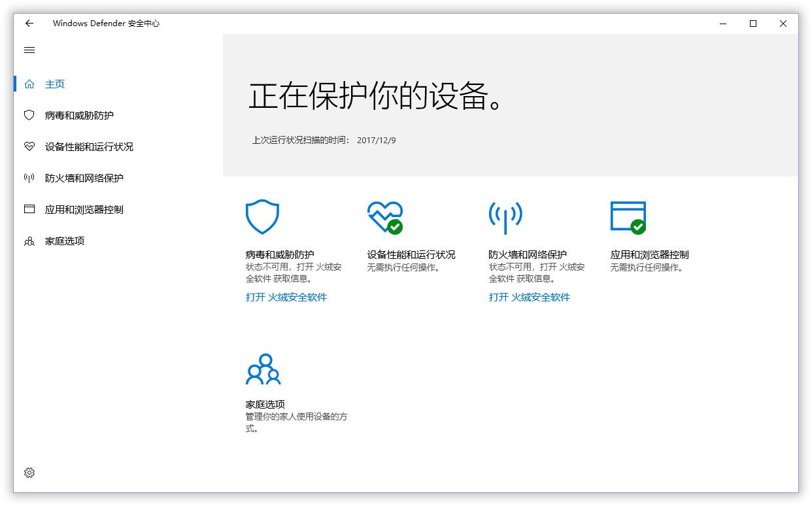Click the 病毒和威胁防护 tile title
Image resolution: width=812 pixels, height=506 pixels.
(280, 255)
